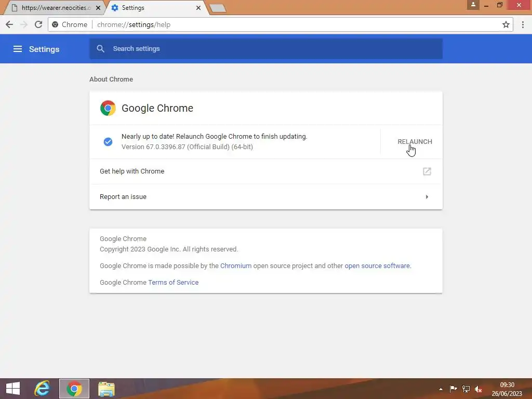The height and width of the screenshot is (399, 532).
Task: Bookmark this page with the star icon
Action: click(x=506, y=24)
